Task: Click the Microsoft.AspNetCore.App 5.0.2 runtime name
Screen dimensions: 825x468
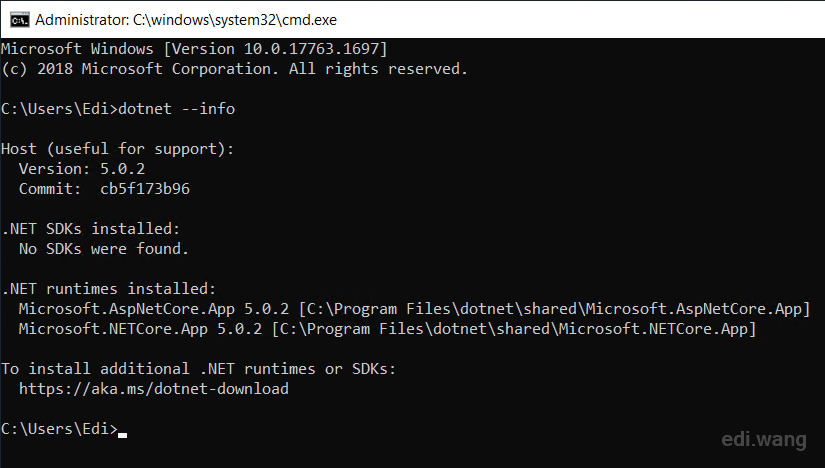Action: (140, 309)
